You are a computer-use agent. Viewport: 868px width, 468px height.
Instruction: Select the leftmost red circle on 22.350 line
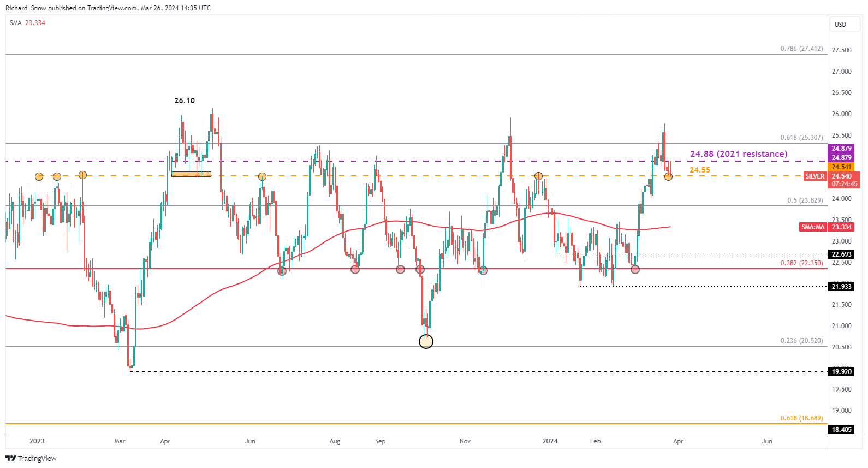coord(282,271)
